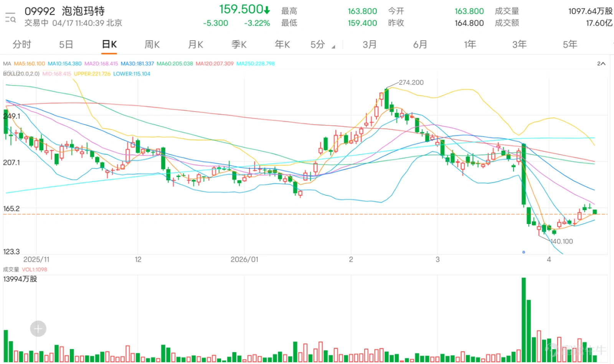Screen dimensions: 614x364
Task: Select the 3年 range button
Action: pyautogui.click(x=519, y=44)
